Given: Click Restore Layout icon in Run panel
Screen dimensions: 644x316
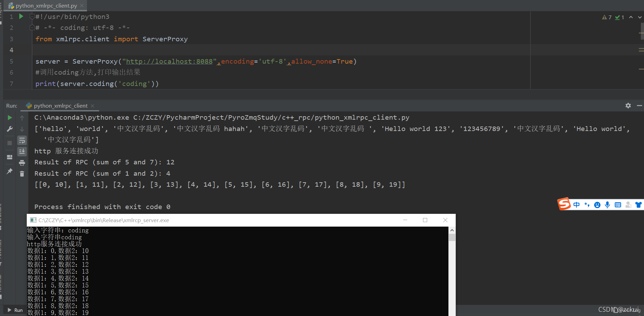Looking at the screenshot, I should point(10,157).
